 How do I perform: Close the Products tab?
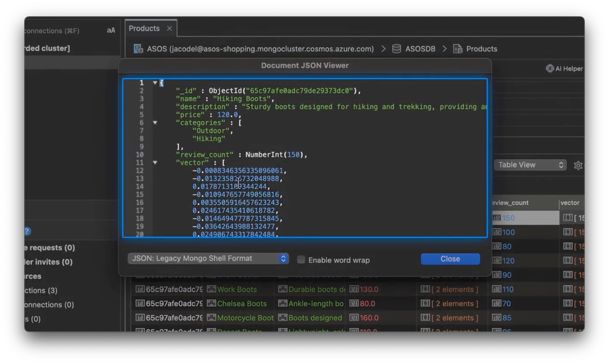tap(169, 29)
